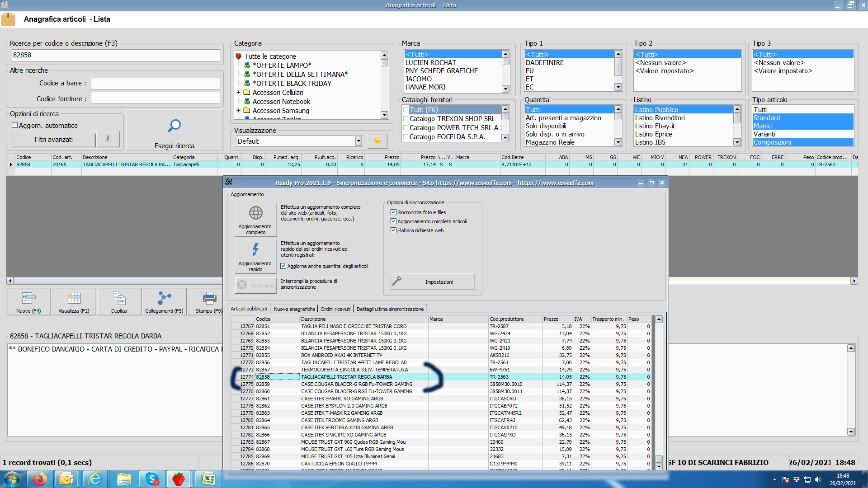Open Nuovo (F4) article icon
Screen dimensions: 868x488
tap(28, 298)
